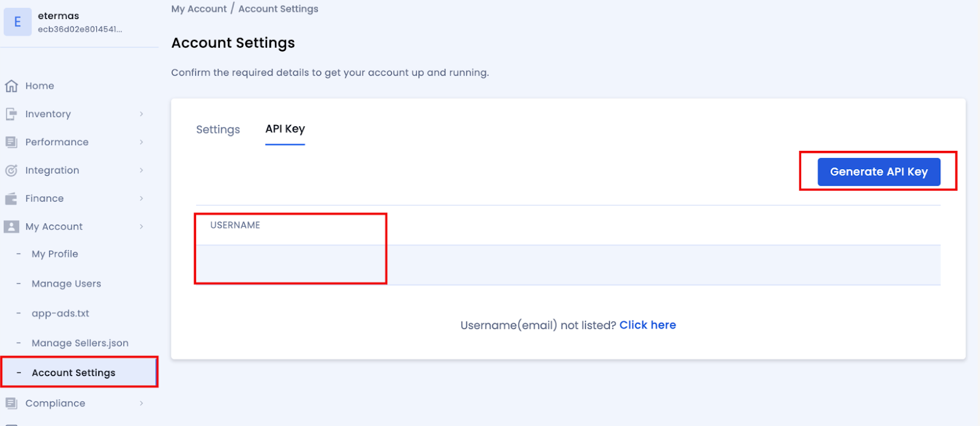Screen dimensions: 980x426
Task: Click the Finance wallet icon
Action: click(11, 199)
